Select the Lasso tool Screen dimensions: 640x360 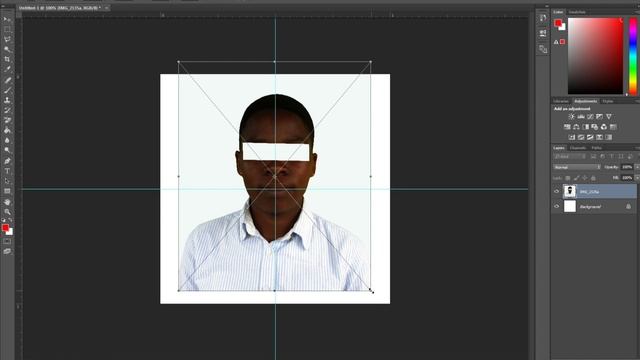click(x=7, y=40)
